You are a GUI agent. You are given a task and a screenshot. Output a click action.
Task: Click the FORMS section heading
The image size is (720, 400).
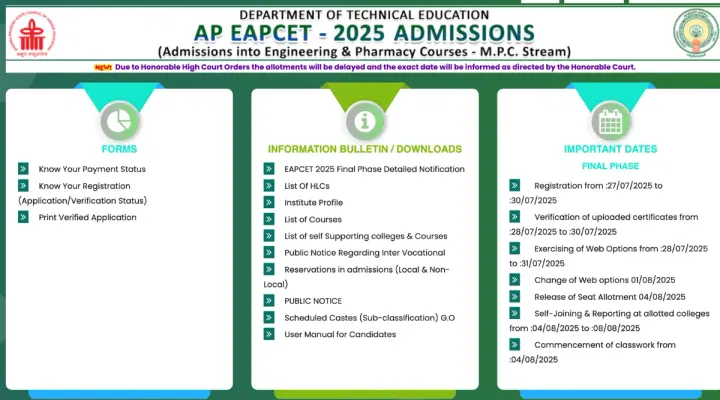click(x=119, y=149)
